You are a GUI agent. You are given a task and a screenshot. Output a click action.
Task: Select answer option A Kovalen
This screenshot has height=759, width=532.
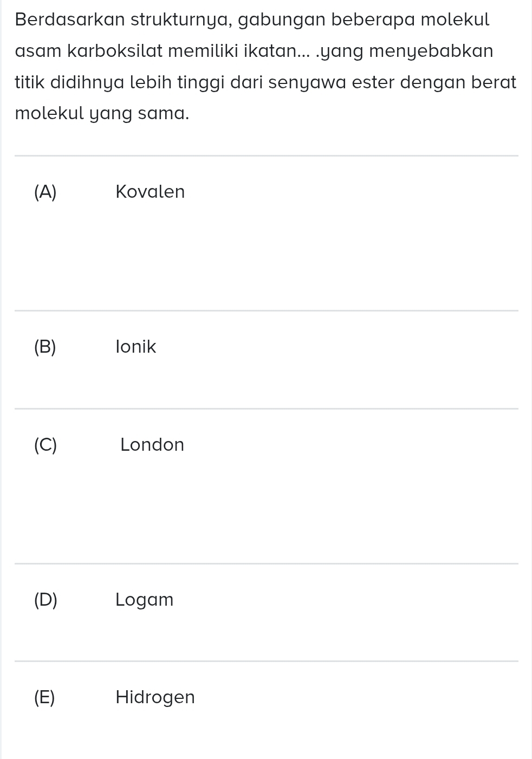pos(266,233)
